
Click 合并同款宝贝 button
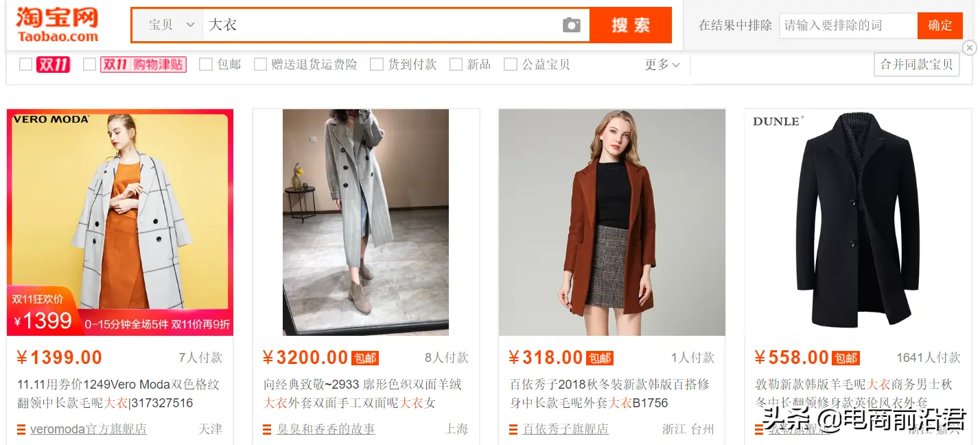[916, 65]
